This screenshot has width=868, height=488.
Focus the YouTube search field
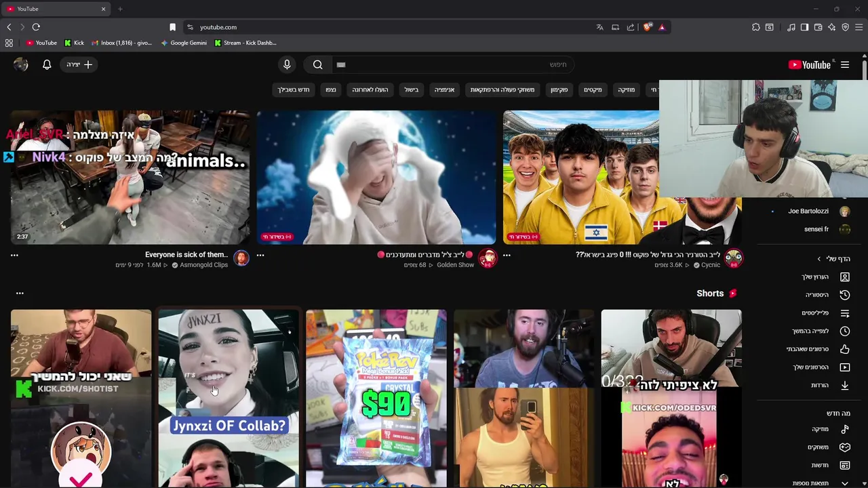[452, 64]
